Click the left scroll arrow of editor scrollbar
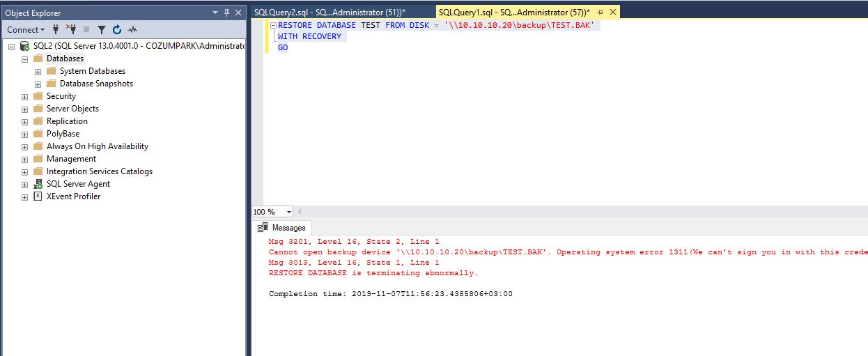Image resolution: width=868 pixels, height=356 pixels. (299, 212)
